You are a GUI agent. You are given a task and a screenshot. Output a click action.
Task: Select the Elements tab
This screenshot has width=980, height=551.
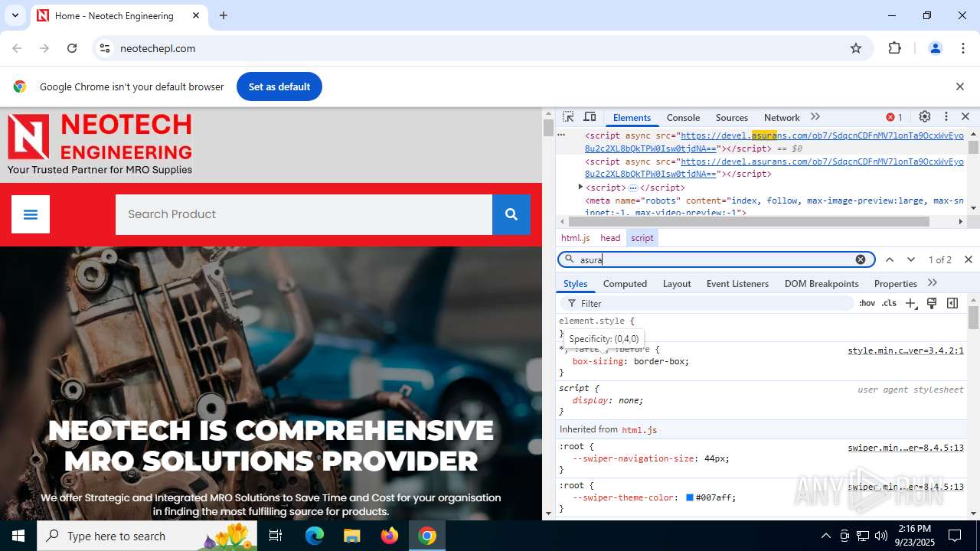pos(632,117)
